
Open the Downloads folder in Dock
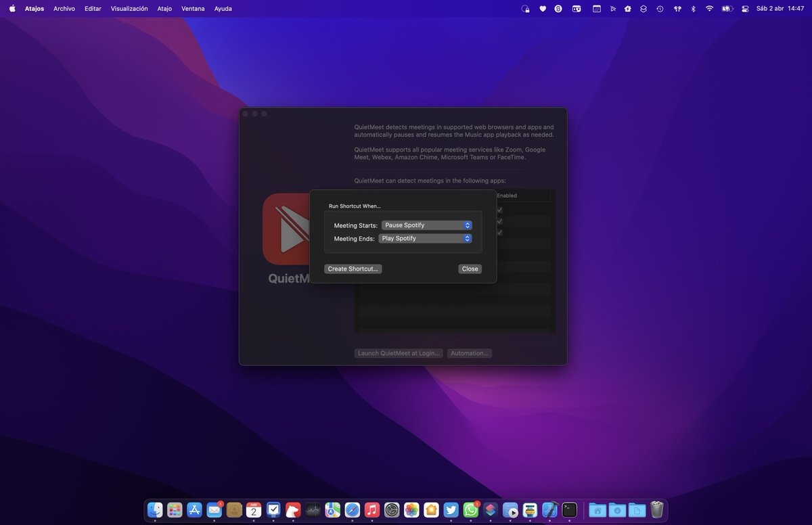(617, 509)
